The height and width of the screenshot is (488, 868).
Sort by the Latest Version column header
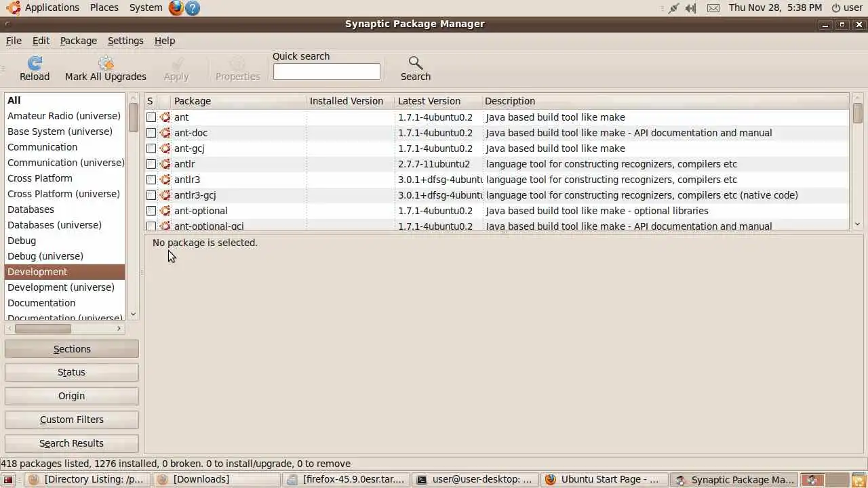(x=437, y=101)
